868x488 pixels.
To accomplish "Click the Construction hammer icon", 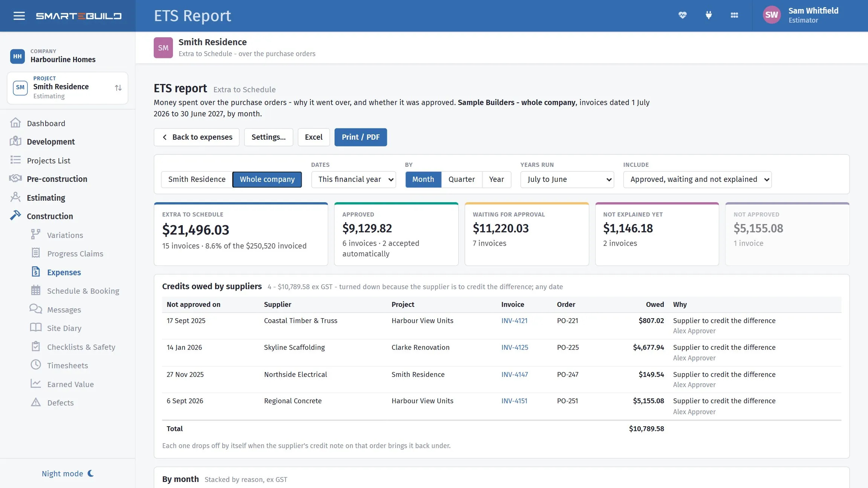I will (15, 216).
